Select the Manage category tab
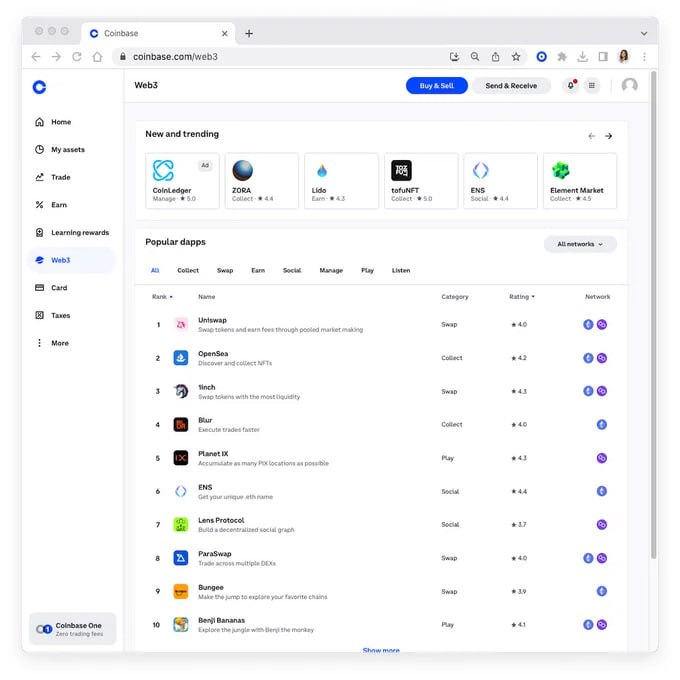Screen dimensions: 680x680 tap(331, 270)
